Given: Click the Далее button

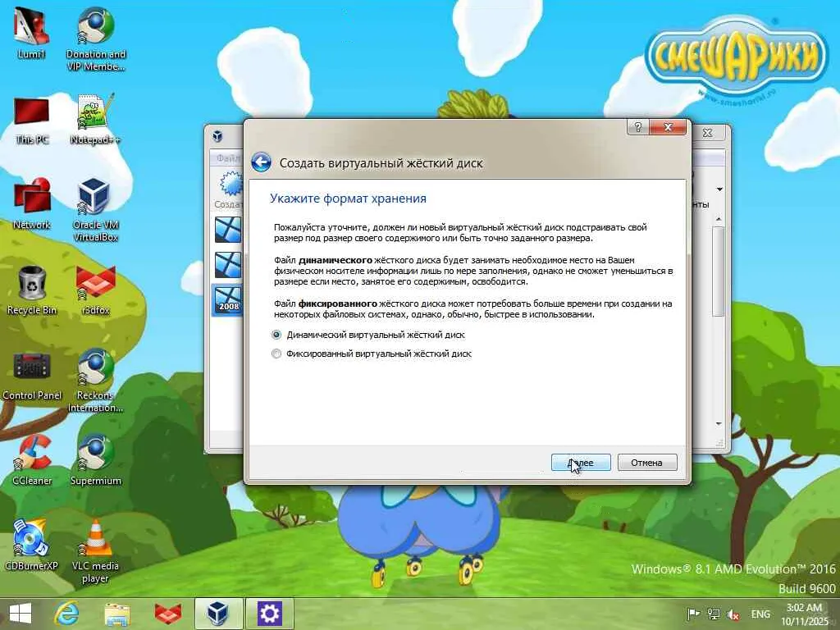Looking at the screenshot, I should [581, 463].
